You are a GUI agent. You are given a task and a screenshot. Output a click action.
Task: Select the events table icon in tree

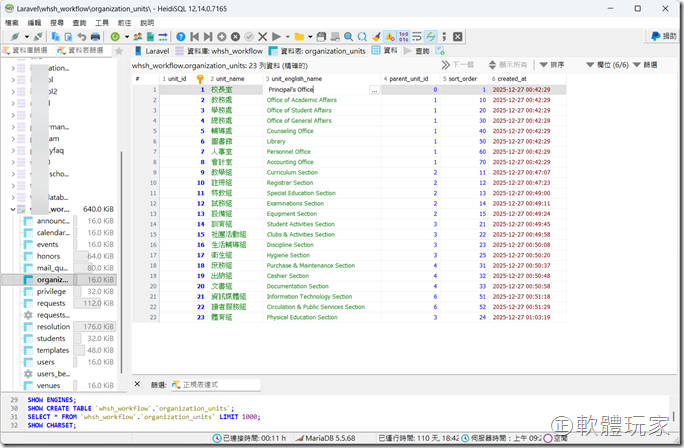(x=28, y=244)
